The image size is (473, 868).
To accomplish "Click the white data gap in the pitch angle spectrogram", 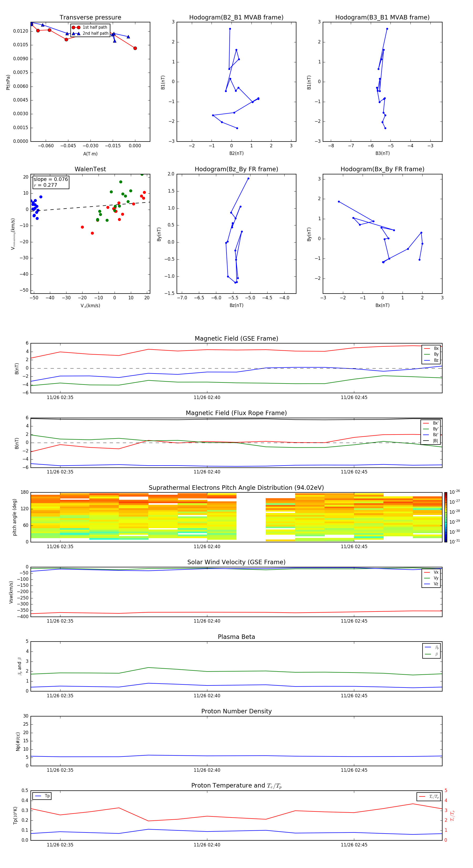I will (251, 517).
